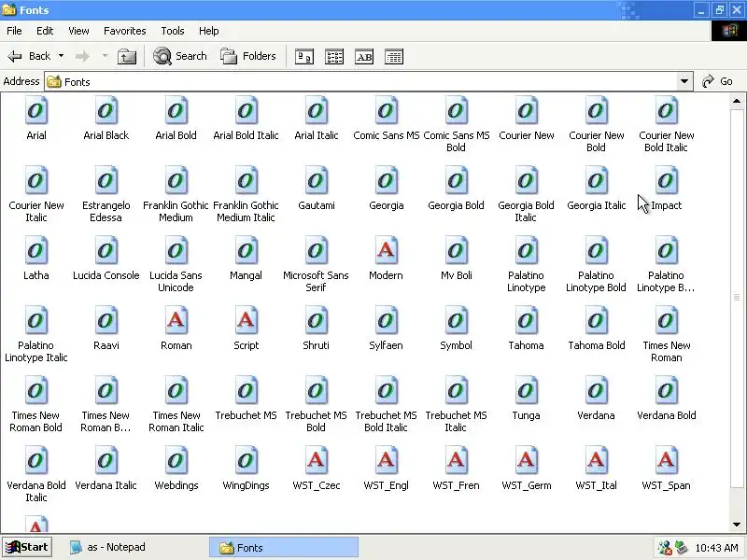Switch to Large Icons view
This screenshot has width=747, height=560.
point(304,57)
